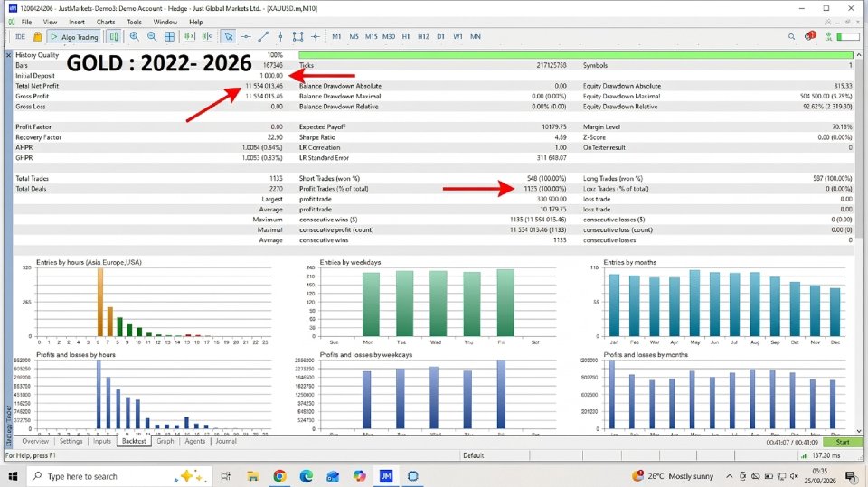Click the zoom in magnifier icon
Image resolution: width=868 pixels, height=487 pixels.
pyautogui.click(x=135, y=36)
